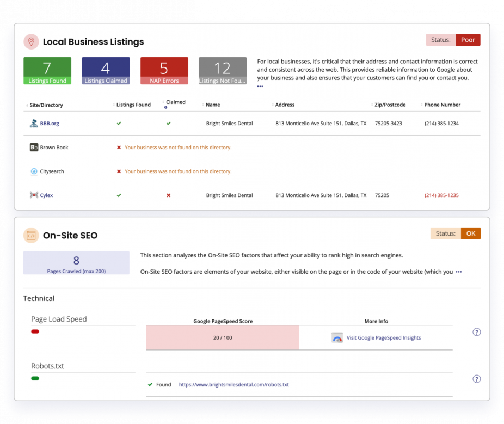Select the 5 NAP Errors tile
Viewport: 504px width, 424px height.
tap(164, 71)
